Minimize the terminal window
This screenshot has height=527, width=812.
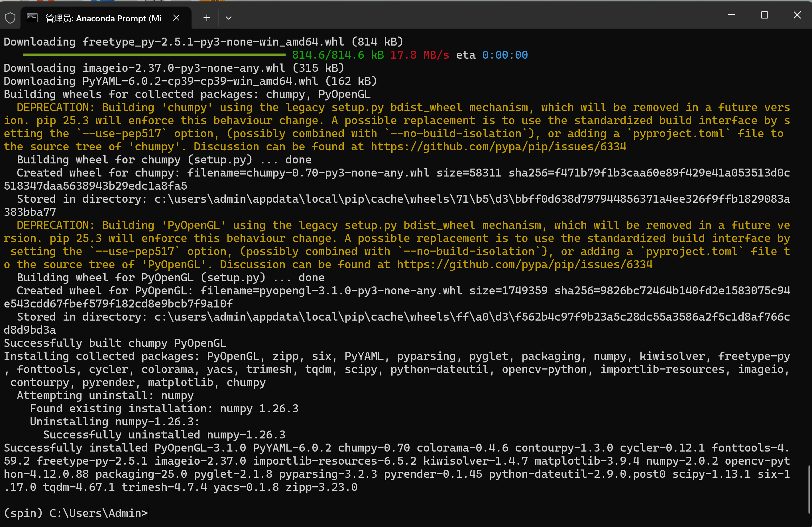(x=731, y=15)
